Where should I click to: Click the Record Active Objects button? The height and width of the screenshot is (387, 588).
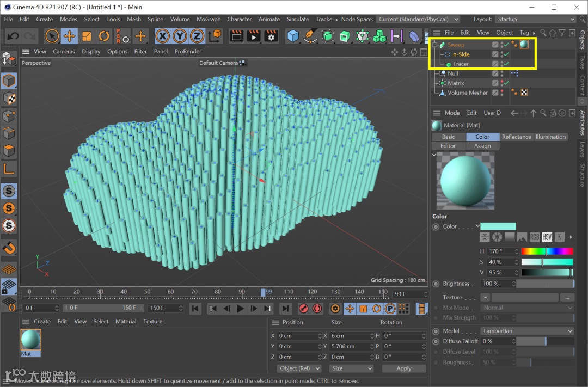(x=303, y=309)
